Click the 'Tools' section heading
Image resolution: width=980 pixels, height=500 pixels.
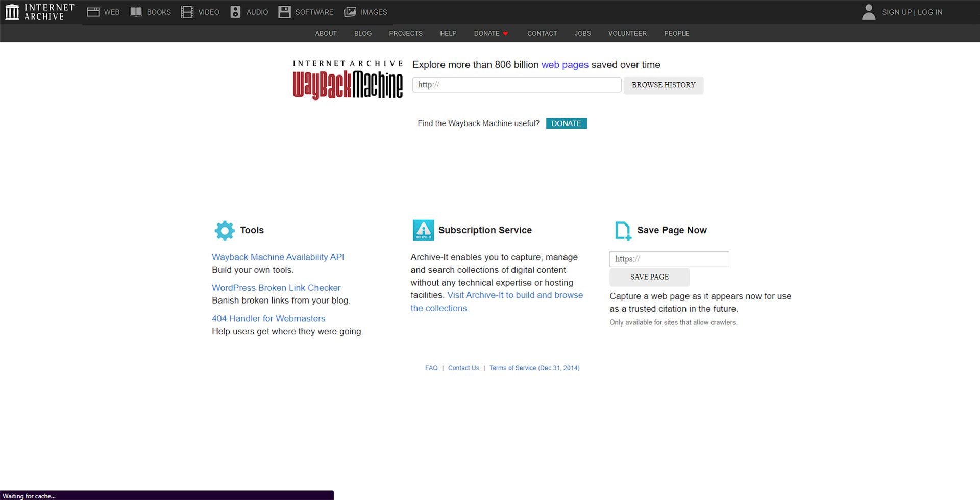click(x=252, y=230)
